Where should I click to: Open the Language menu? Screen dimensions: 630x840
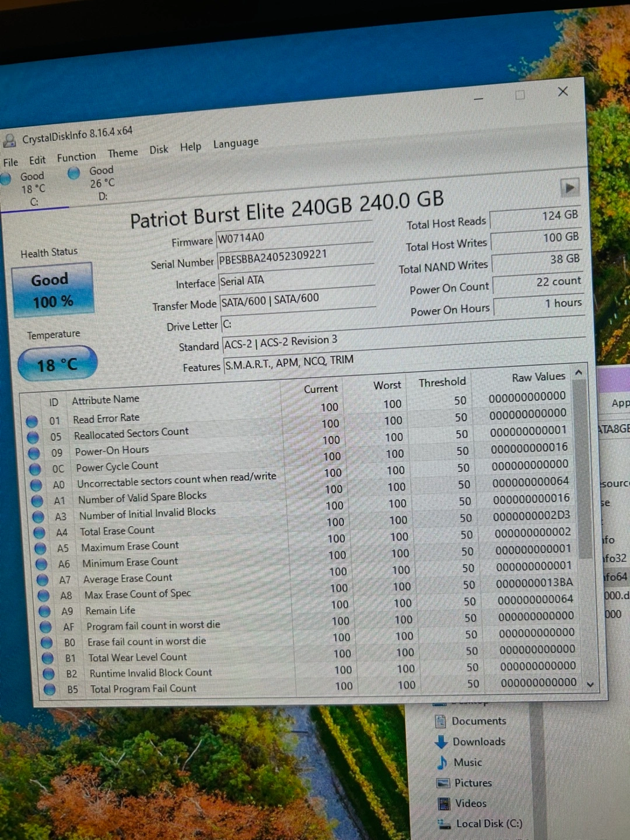tap(236, 143)
